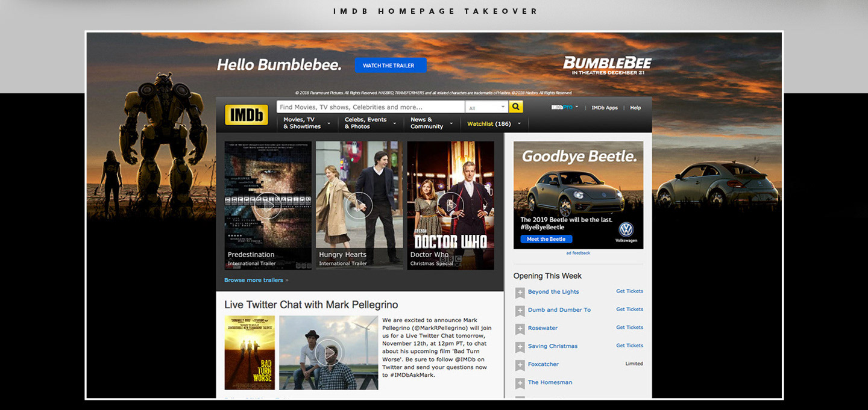The width and height of the screenshot is (868, 410).
Task: Click in the Find Movies search field
Action: 371,107
